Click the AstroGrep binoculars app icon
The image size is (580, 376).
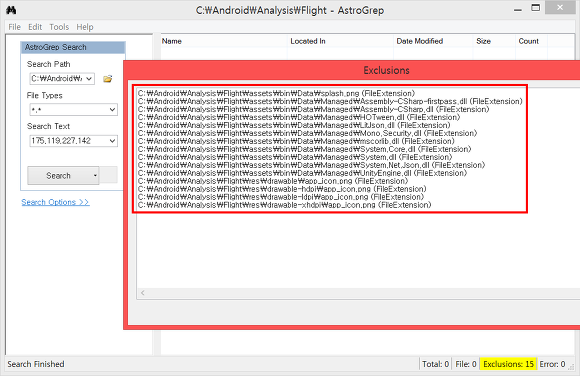[x=11, y=10]
